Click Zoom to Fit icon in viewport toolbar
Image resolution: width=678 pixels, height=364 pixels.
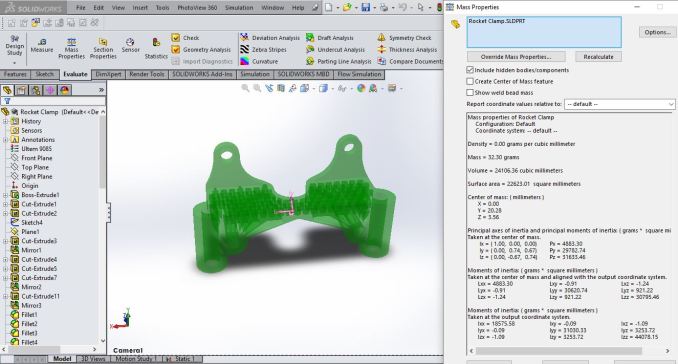click(245, 88)
